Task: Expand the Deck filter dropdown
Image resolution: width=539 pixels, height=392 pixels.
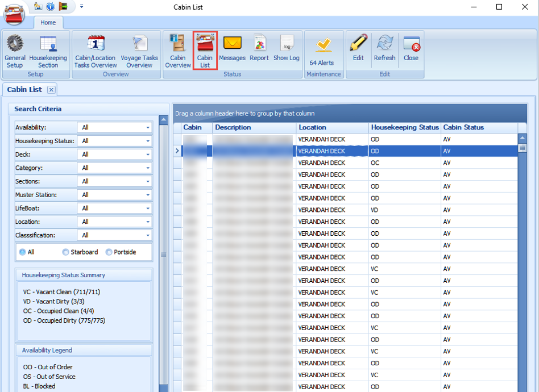Action: pos(148,154)
